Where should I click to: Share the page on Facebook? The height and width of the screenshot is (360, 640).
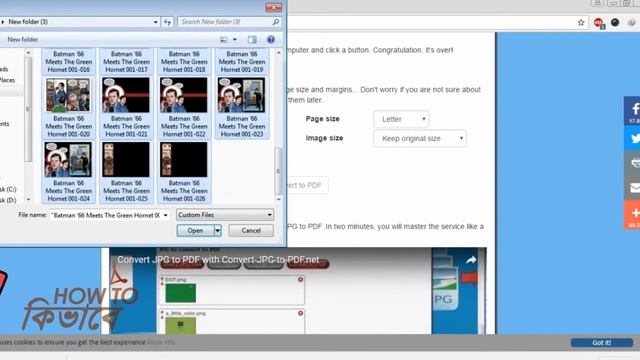click(633, 111)
